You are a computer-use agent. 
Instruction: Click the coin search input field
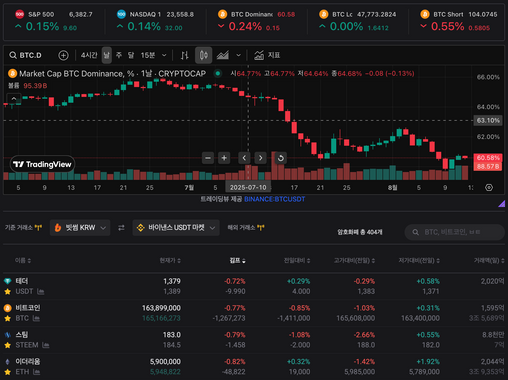[455, 232]
